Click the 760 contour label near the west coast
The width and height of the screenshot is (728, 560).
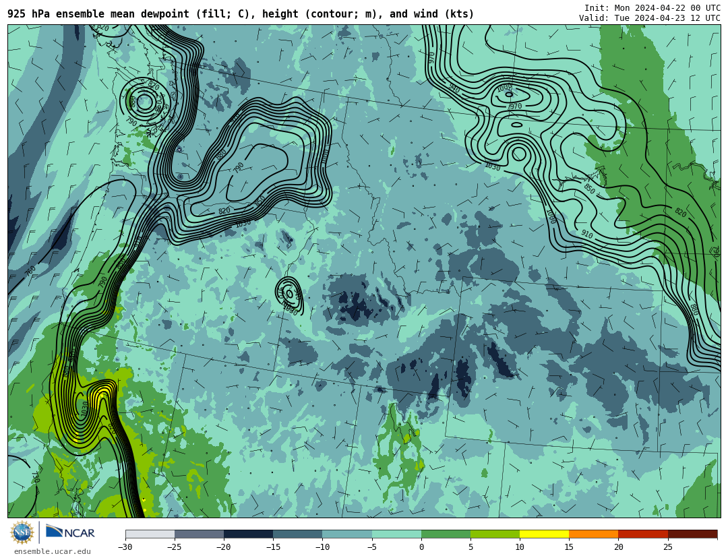(30, 271)
